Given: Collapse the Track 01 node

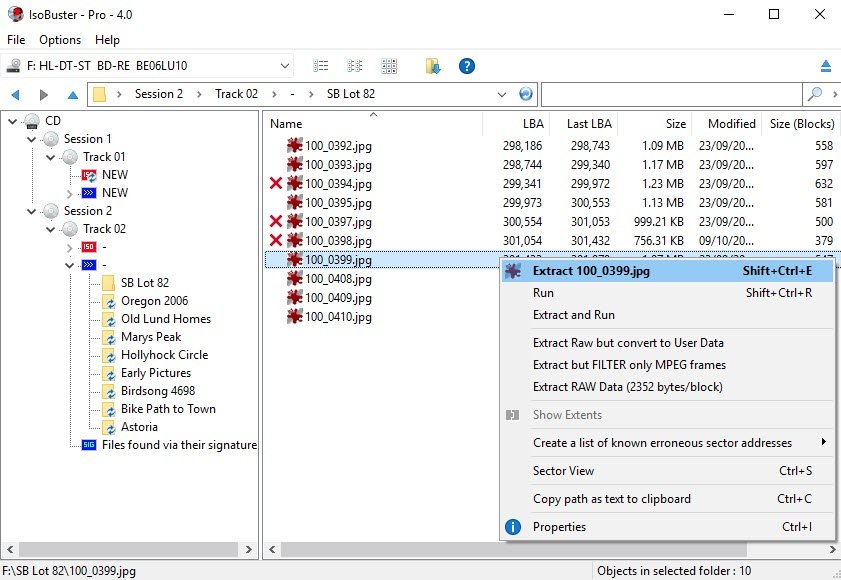Looking at the screenshot, I should pos(50,157).
